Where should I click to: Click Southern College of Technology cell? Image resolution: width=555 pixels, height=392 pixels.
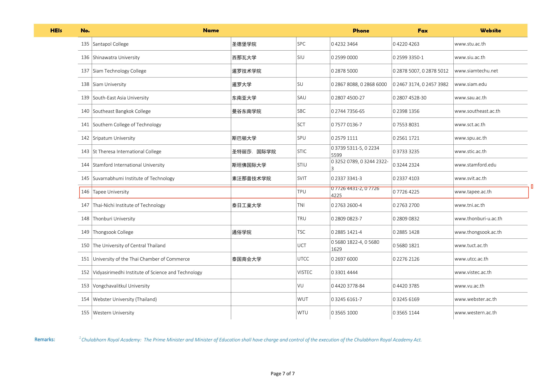tap(161, 125)
